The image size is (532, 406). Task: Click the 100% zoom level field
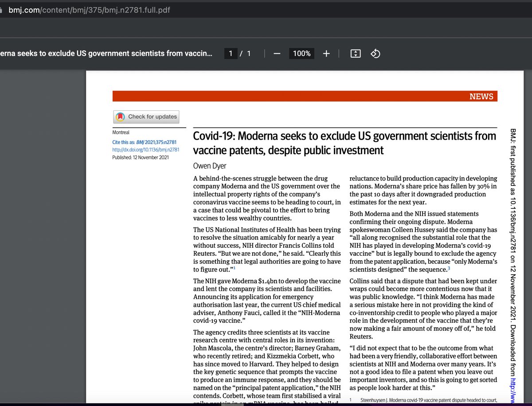click(x=301, y=54)
